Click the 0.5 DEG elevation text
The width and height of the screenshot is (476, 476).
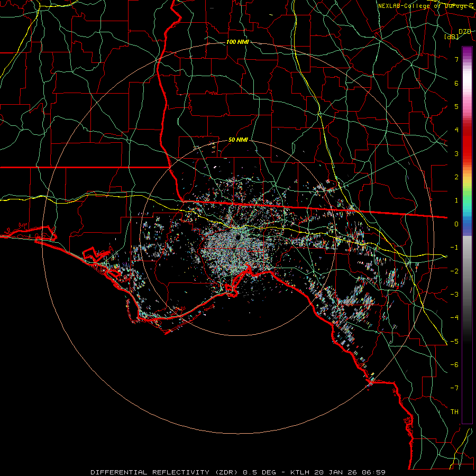(260, 472)
